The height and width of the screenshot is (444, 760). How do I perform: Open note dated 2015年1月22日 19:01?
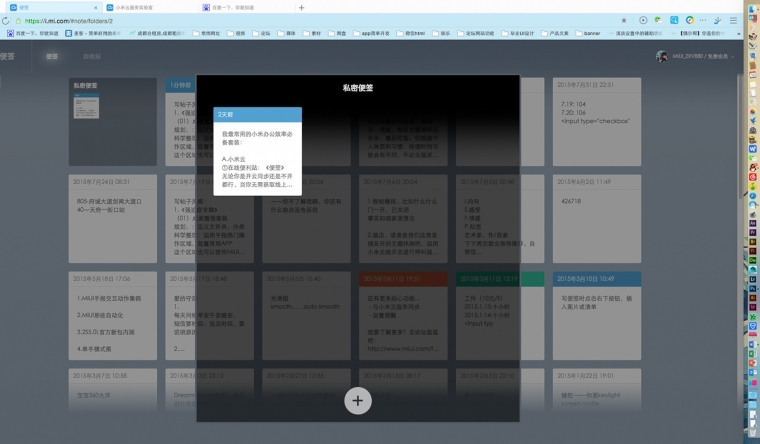[597, 390]
